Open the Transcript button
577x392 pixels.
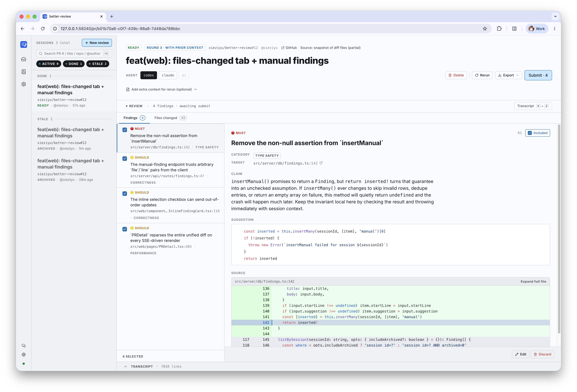(x=533, y=106)
